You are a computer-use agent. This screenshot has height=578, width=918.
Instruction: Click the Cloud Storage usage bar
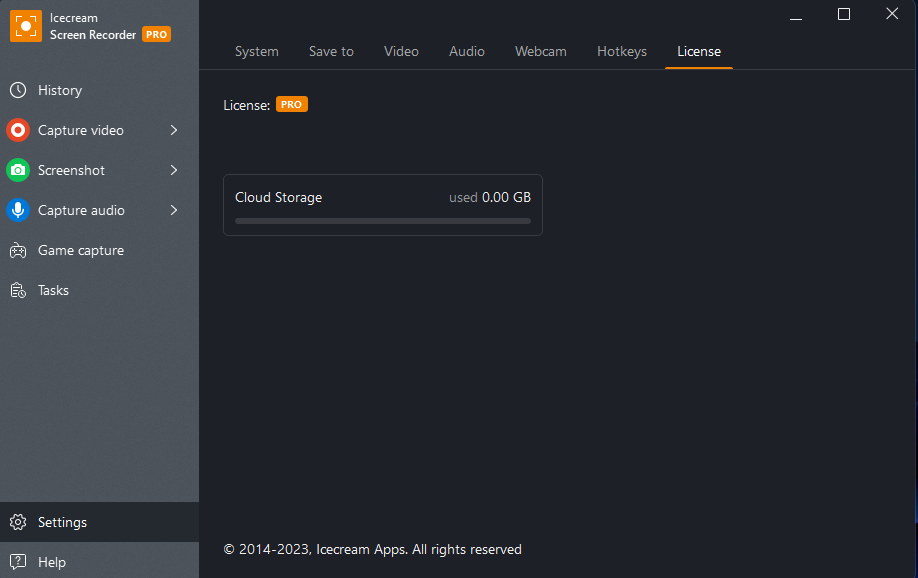383,221
